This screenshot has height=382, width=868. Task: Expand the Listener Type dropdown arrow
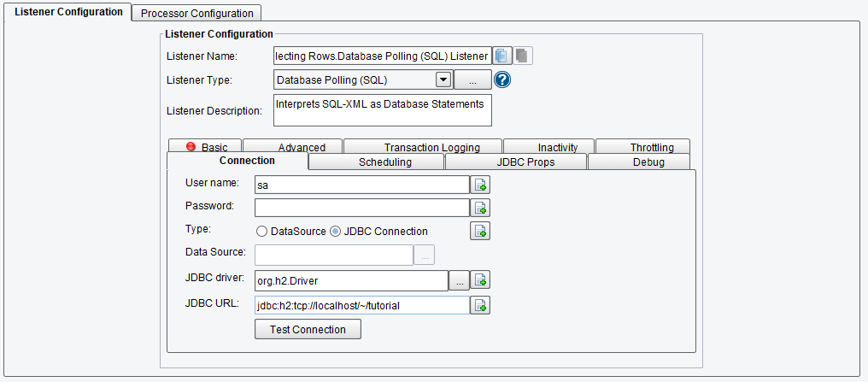click(443, 79)
